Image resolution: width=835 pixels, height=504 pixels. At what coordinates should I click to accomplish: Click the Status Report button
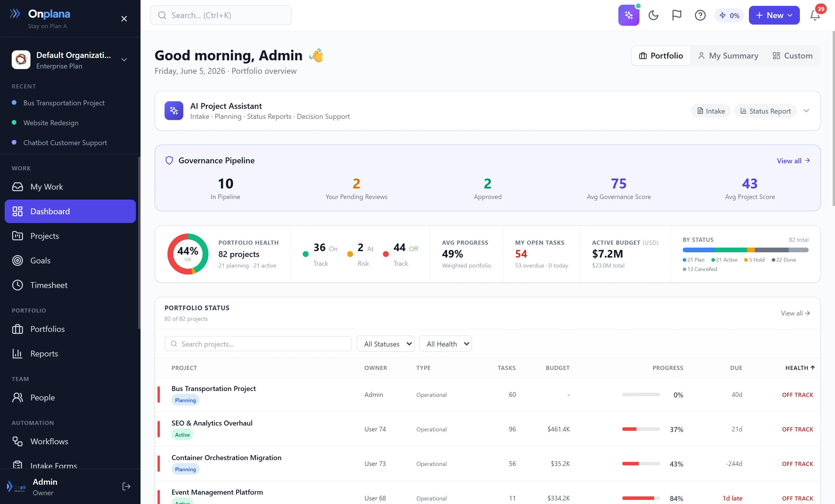pyautogui.click(x=765, y=111)
